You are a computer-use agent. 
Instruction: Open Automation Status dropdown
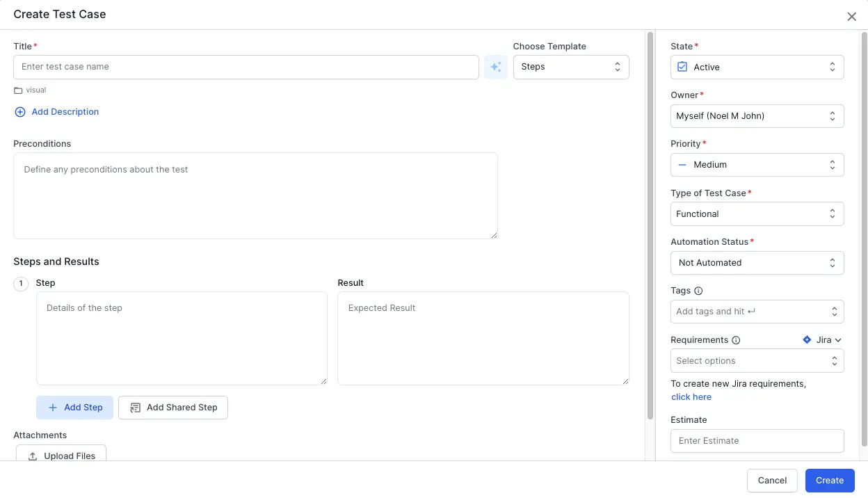coord(757,263)
